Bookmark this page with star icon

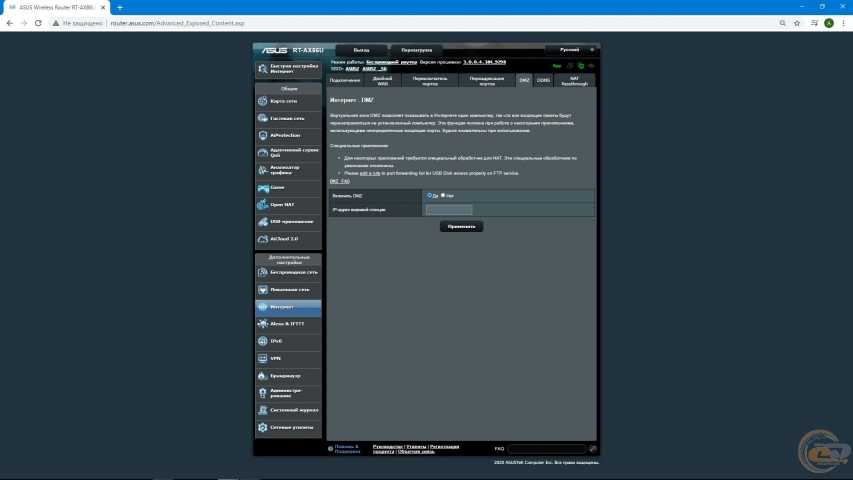coord(797,23)
